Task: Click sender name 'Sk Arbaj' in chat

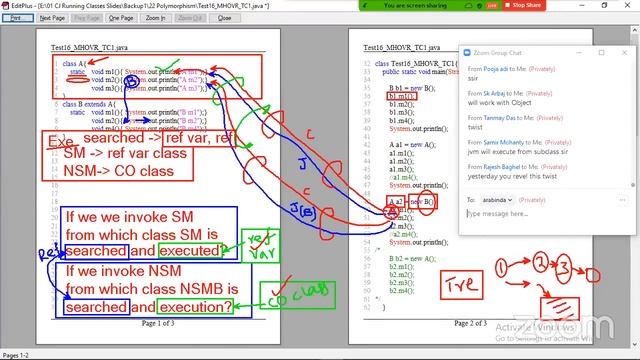Action: click(x=494, y=93)
